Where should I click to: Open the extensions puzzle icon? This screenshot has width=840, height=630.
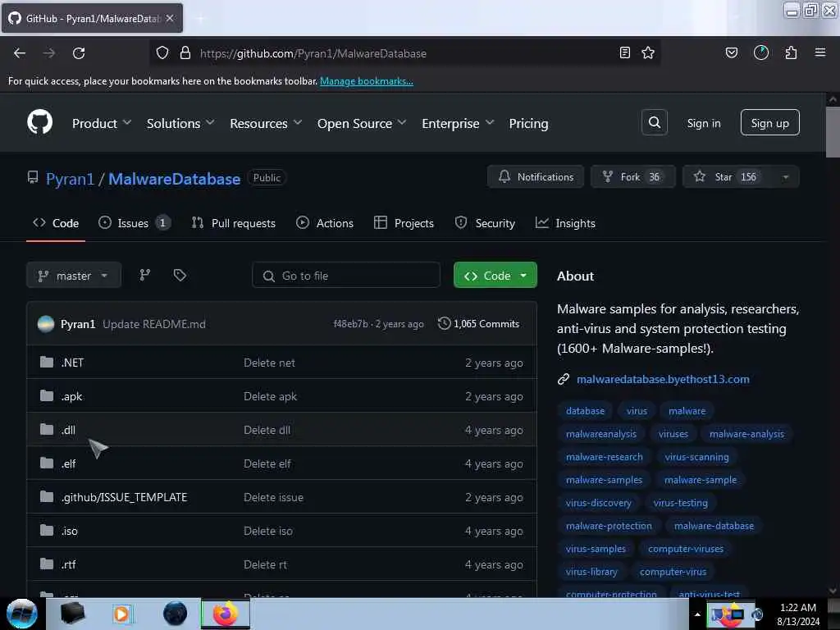791,52
